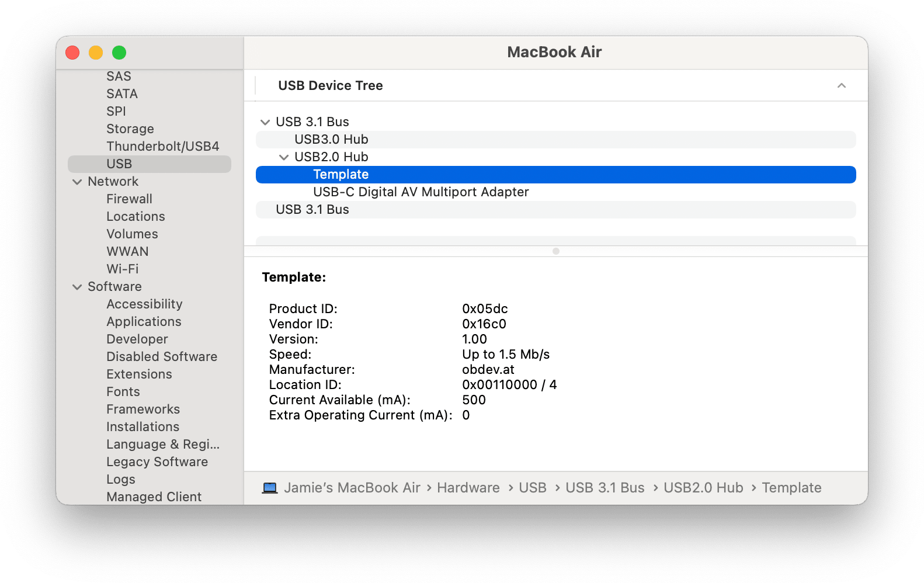Screen dimensions: 924x583
Task: Collapse the USB2.0 Hub tree node
Action: 284,157
